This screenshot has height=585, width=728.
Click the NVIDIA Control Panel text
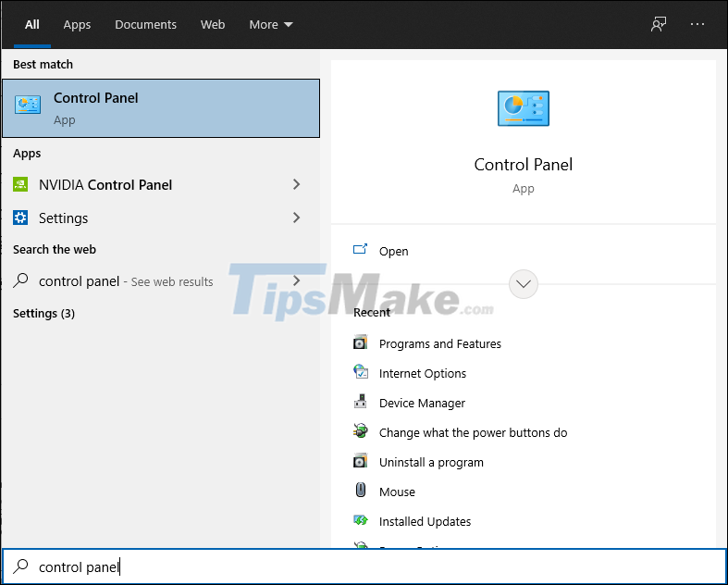click(105, 185)
